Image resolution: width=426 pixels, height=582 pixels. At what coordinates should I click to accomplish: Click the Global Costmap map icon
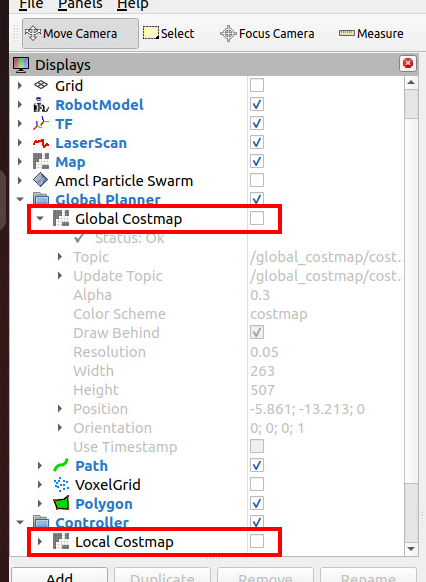tap(61, 218)
